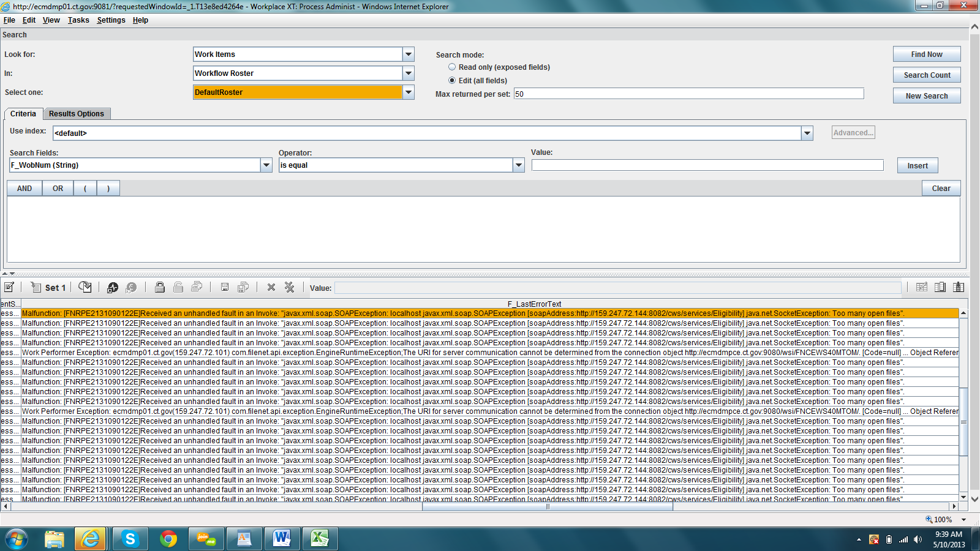This screenshot has width=980, height=551.
Task: Click the export results icon at far right
Action: tap(959, 288)
